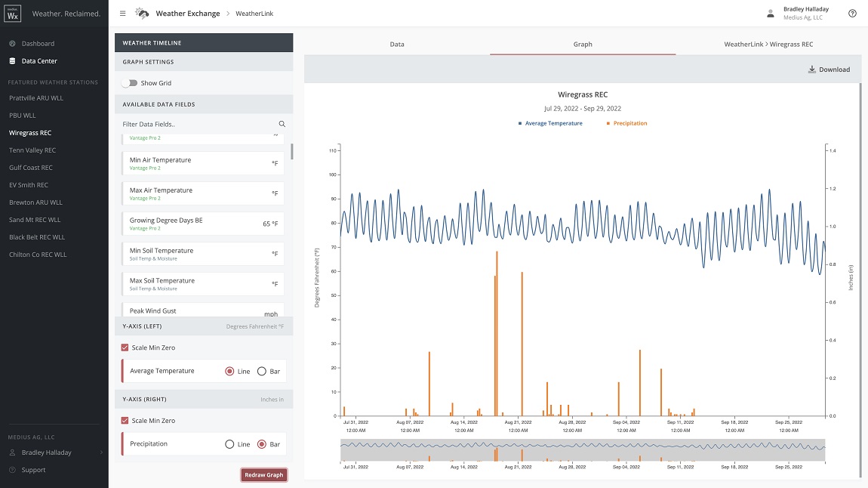868x488 pixels.
Task: Click the Weather Exchange cloud logo
Action: pyautogui.click(x=140, y=13)
